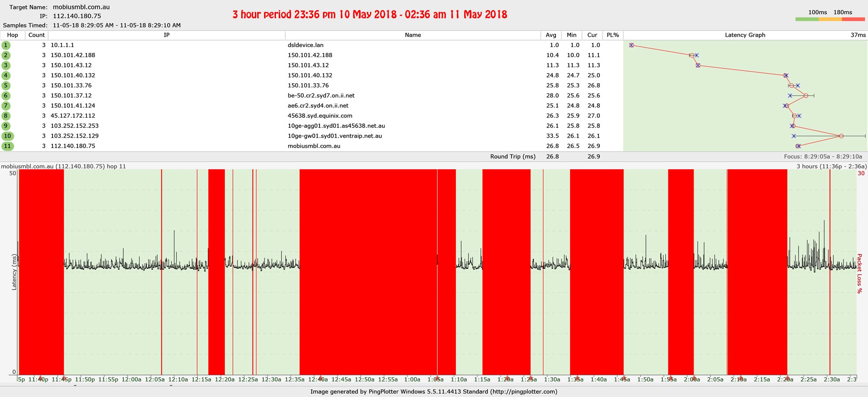This screenshot has height=397, width=868.
Task: Click the hop 4 number icon
Action: (x=6, y=75)
